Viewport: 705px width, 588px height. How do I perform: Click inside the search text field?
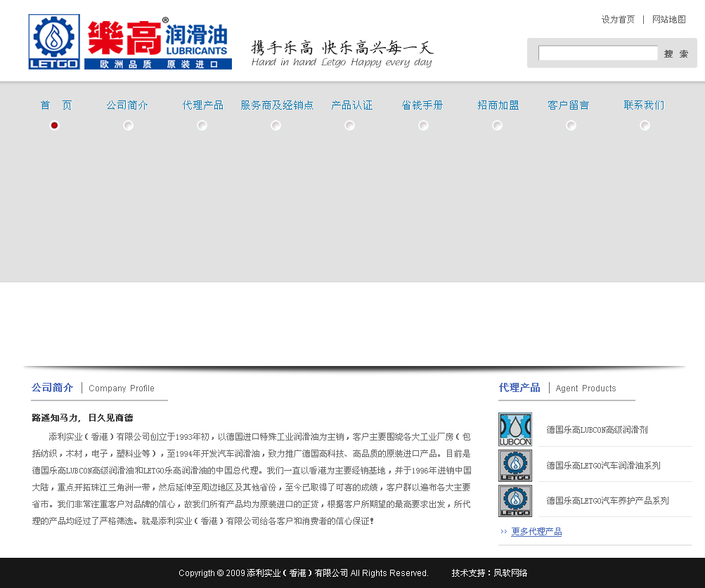pyautogui.click(x=597, y=53)
